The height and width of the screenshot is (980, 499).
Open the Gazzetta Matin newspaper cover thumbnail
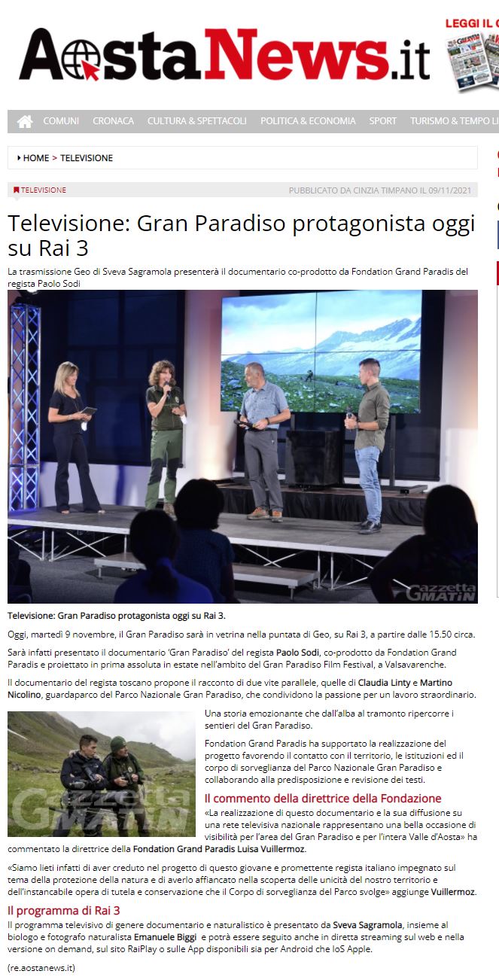click(474, 62)
